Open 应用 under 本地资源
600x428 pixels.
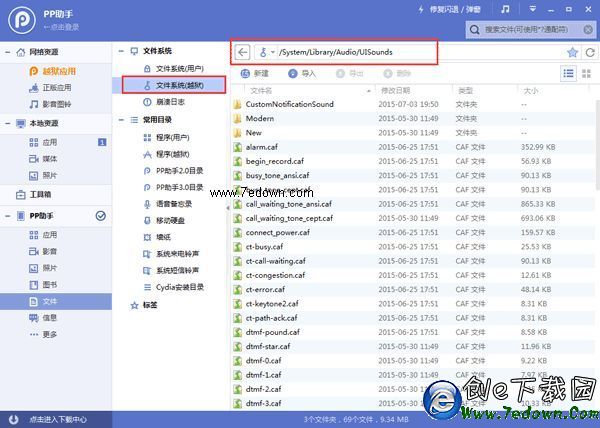[x=43, y=142]
